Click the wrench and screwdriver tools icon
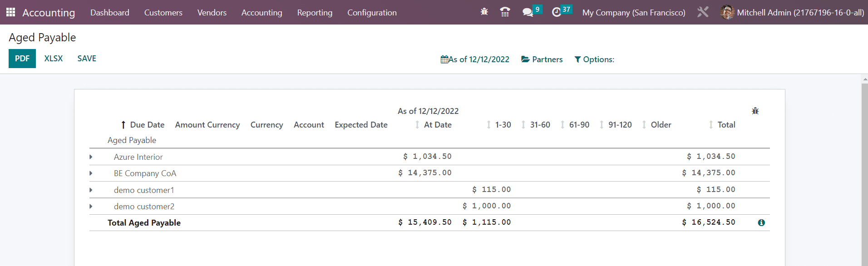This screenshot has width=868, height=266. (702, 12)
